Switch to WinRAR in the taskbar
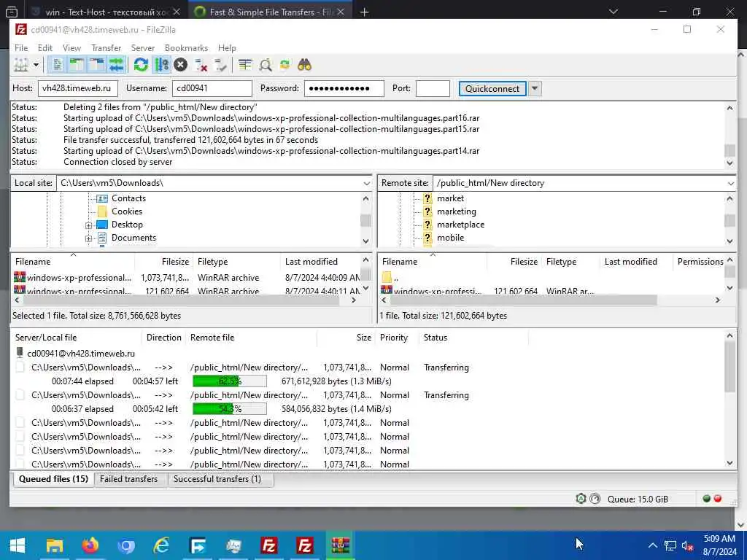 [x=341, y=545]
